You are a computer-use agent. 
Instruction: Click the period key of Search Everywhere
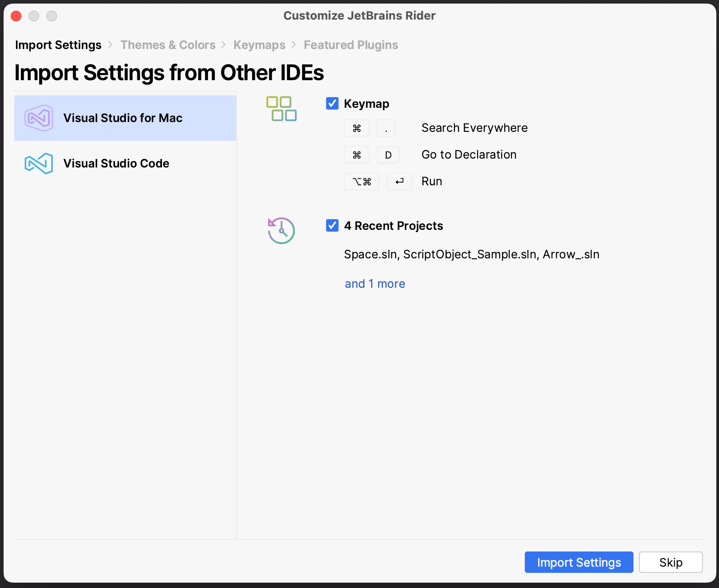coord(386,128)
